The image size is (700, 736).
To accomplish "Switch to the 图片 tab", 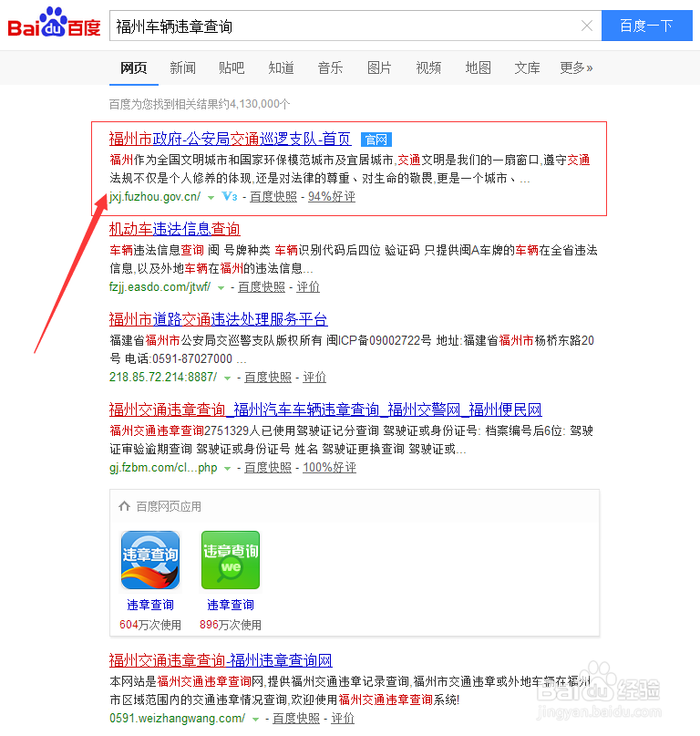I will 379,68.
